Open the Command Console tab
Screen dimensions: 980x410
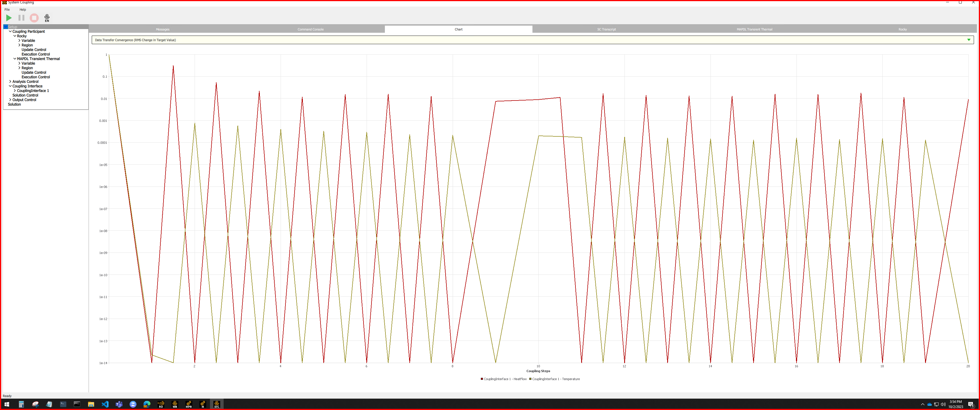(311, 29)
